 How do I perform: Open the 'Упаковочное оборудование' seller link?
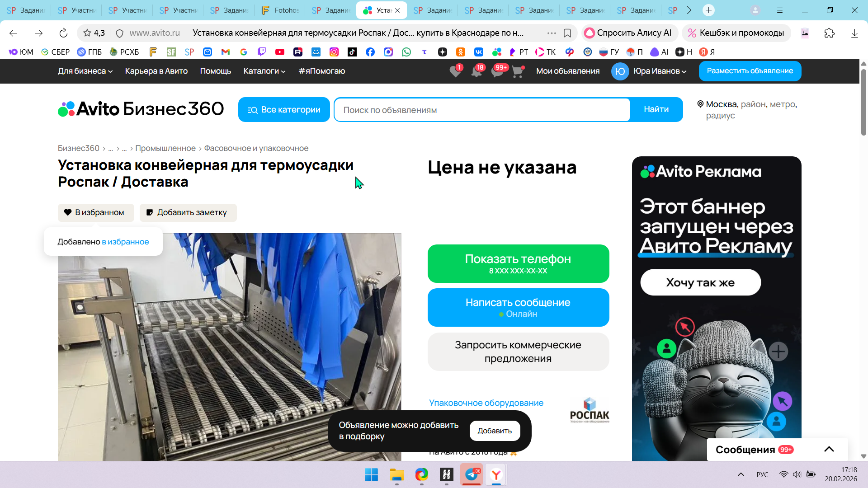[x=486, y=403]
